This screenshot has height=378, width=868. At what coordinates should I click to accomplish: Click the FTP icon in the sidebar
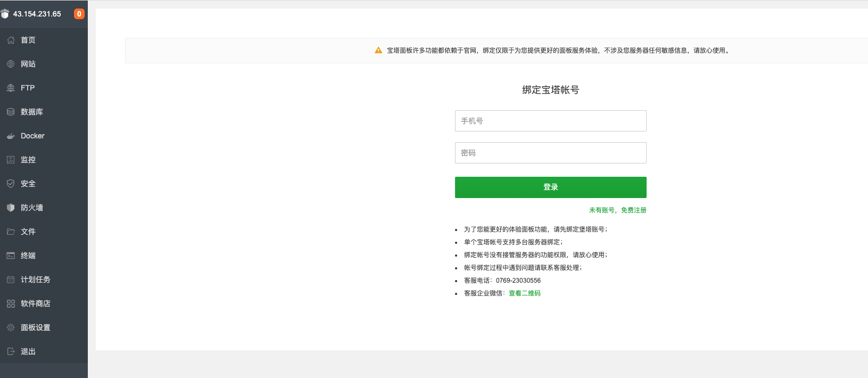[x=11, y=88]
